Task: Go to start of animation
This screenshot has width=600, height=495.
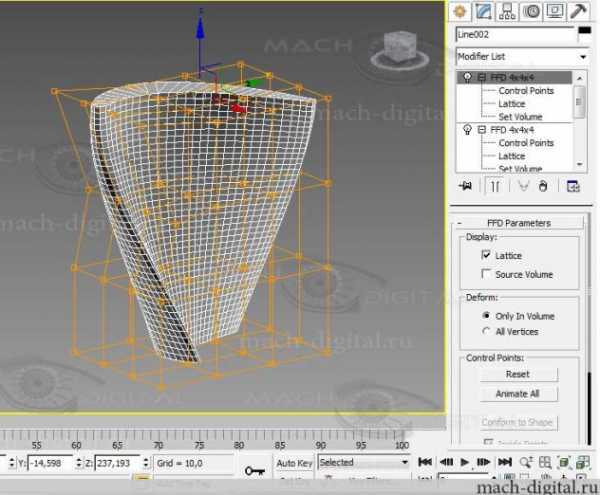Action: point(425,462)
